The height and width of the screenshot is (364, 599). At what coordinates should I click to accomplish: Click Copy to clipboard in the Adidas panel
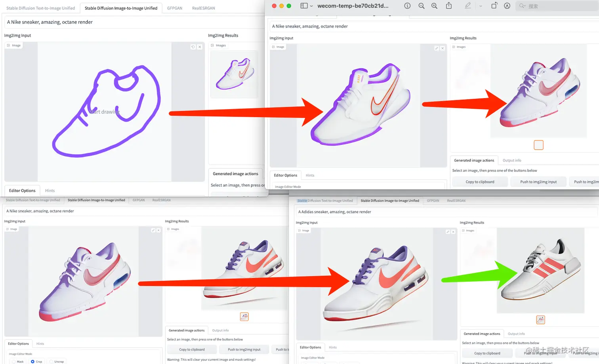[487, 353]
